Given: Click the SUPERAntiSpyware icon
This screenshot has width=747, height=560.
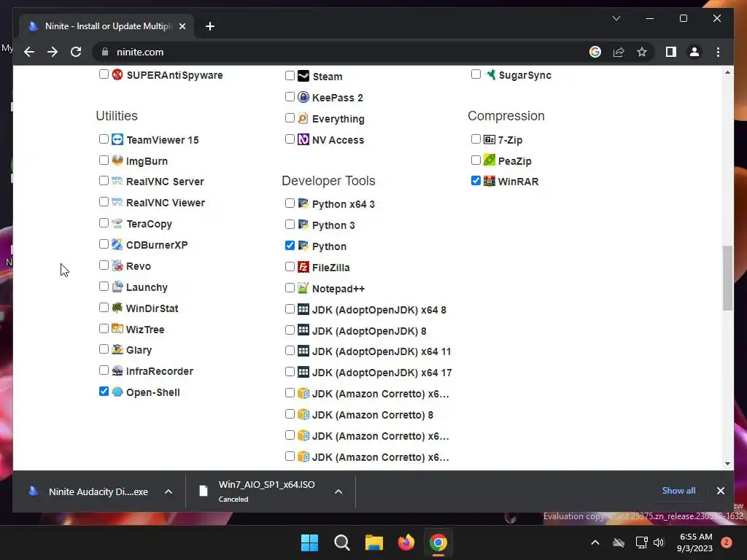Looking at the screenshot, I should 117,75.
